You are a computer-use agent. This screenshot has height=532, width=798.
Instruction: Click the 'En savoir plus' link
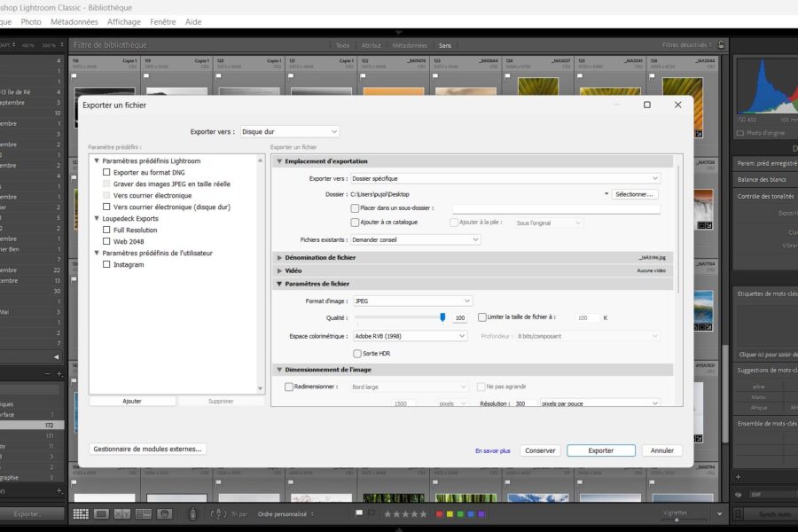click(x=492, y=450)
